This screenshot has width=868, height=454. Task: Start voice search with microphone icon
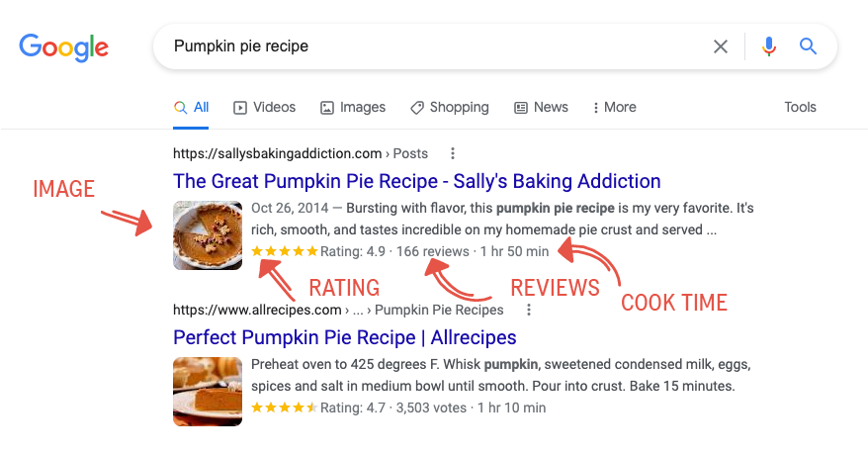[x=769, y=46]
